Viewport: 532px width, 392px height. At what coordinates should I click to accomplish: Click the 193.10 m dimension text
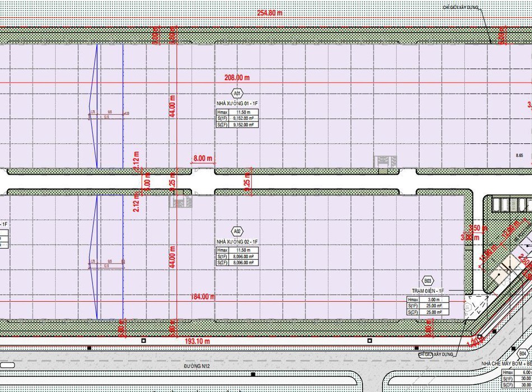point(197,340)
